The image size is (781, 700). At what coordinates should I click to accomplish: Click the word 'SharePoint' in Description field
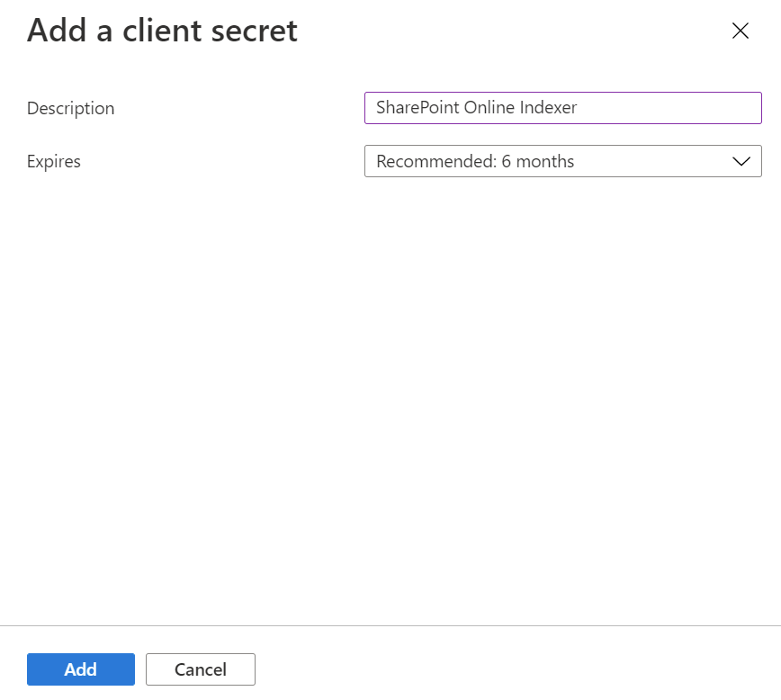[x=417, y=108]
